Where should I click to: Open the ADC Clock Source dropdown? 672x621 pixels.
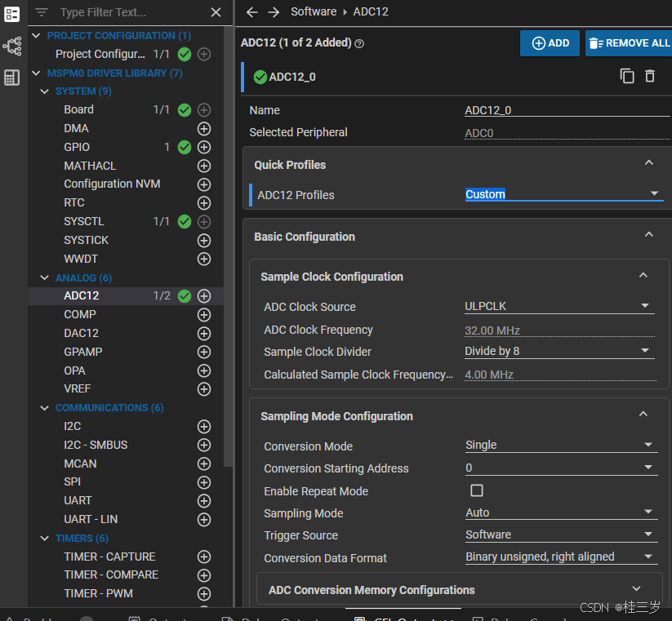[559, 306]
